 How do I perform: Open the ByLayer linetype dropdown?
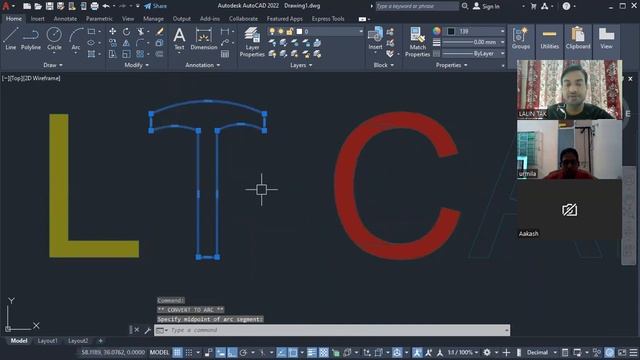(502, 53)
